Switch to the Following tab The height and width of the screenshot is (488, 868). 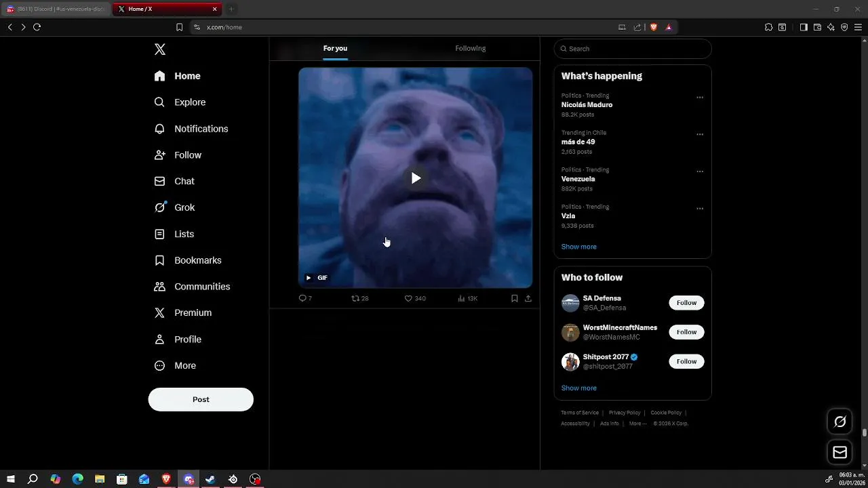[x=471, y=48]
